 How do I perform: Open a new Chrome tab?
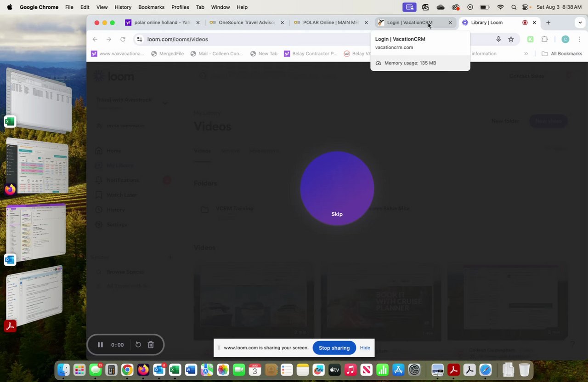(548, 23)
